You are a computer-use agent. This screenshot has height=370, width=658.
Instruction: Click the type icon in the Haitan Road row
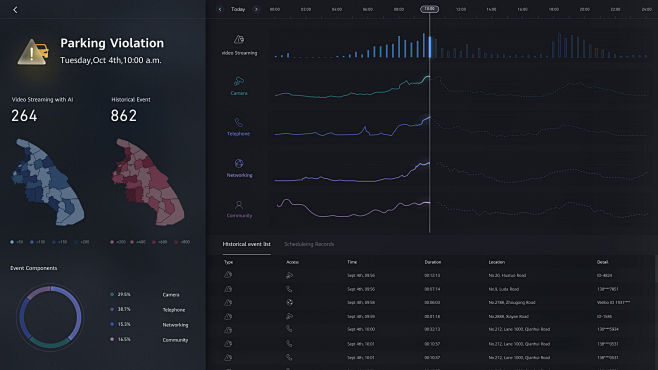[x=228, y=275]
